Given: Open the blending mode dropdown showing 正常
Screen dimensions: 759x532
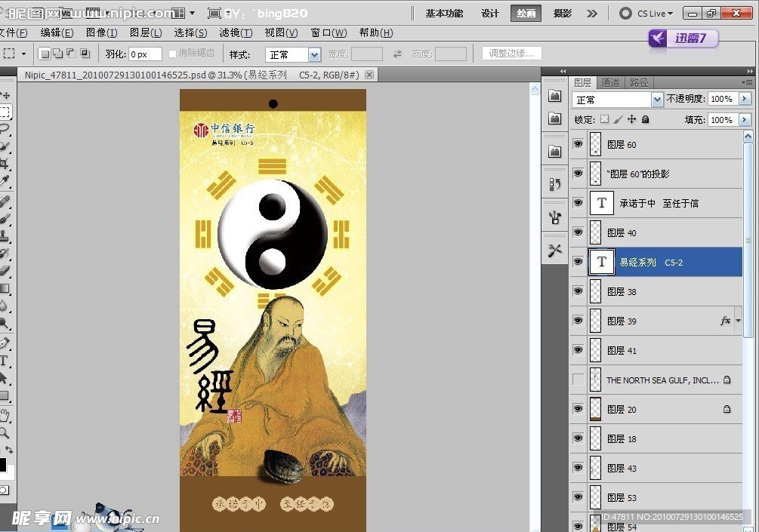Looking at the screenshot, I should [617, 99].
